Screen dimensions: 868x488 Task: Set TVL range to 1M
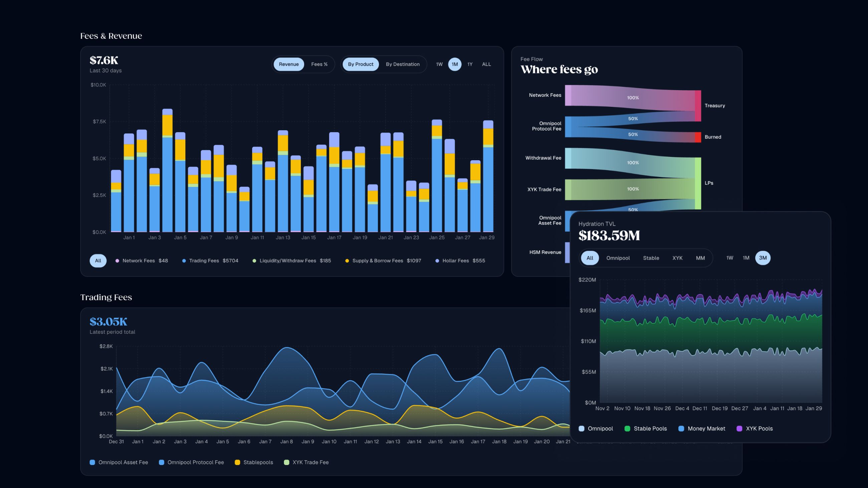pyautogui.click(x=746, y=258)
